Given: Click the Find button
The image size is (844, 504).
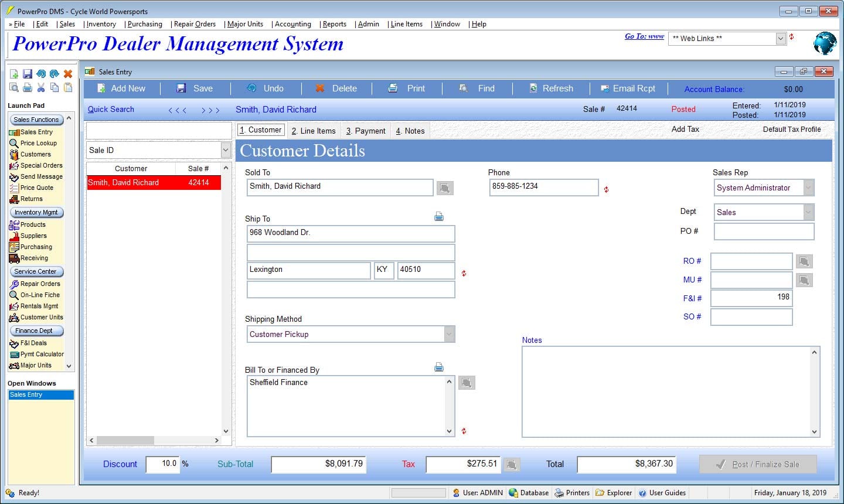Looking at the screenshot, I should click(477, 88).
